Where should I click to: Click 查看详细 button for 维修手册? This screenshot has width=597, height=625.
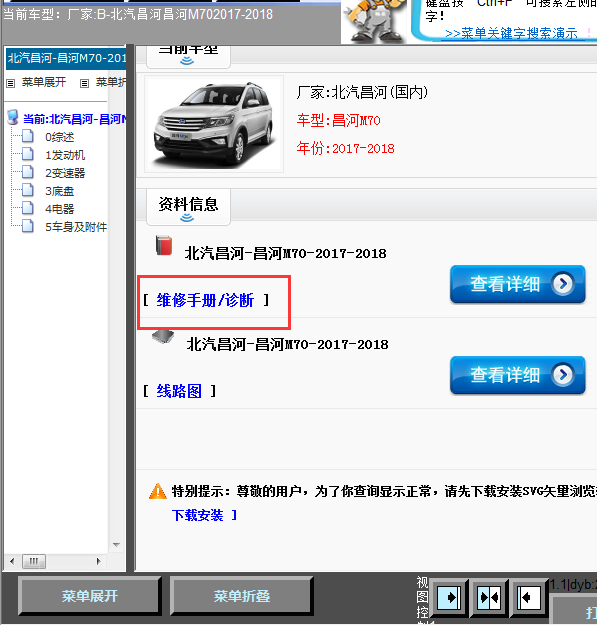pyautogui.click(x=517, y=284)
